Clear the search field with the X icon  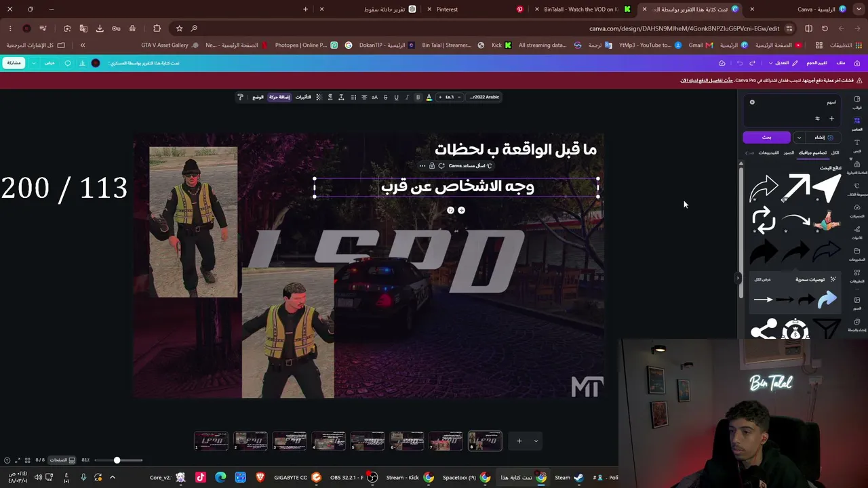(752, 102)
